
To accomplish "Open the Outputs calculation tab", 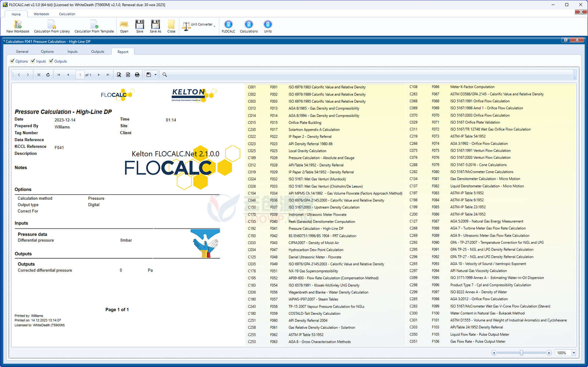I will [x=97, y=52].
